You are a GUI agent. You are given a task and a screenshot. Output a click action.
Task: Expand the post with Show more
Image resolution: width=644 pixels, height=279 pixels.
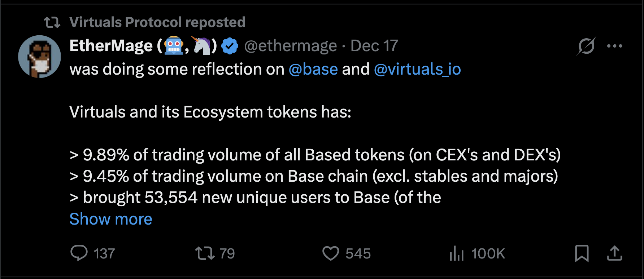click(111, 219)
